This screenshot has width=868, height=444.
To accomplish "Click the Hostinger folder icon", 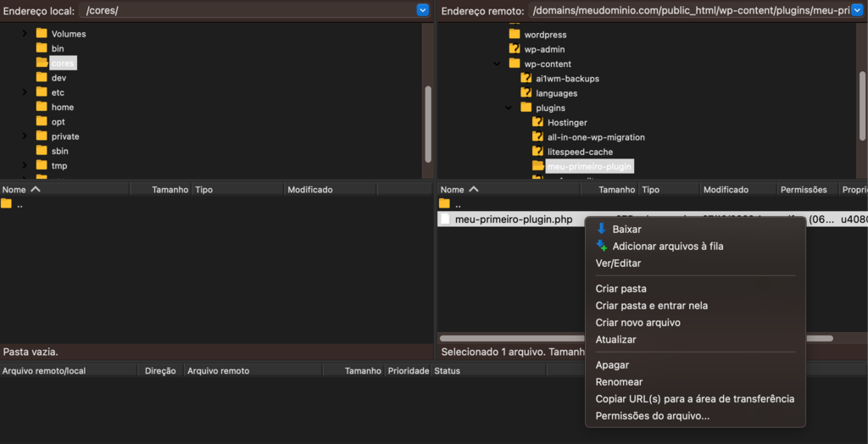I will pyautogui.click(x=537, y=122).
